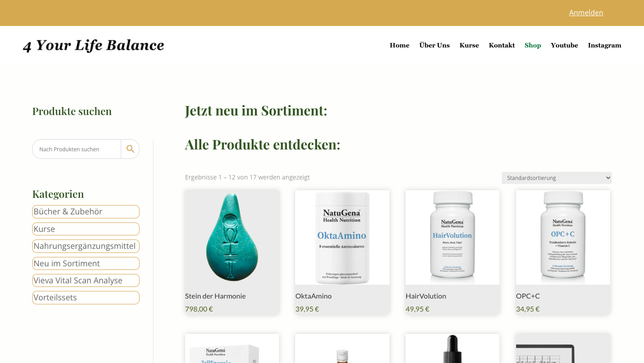Select the Bücher & Zubehör category
The width and height of the screenshot is (644, 363).
[86, 212]
